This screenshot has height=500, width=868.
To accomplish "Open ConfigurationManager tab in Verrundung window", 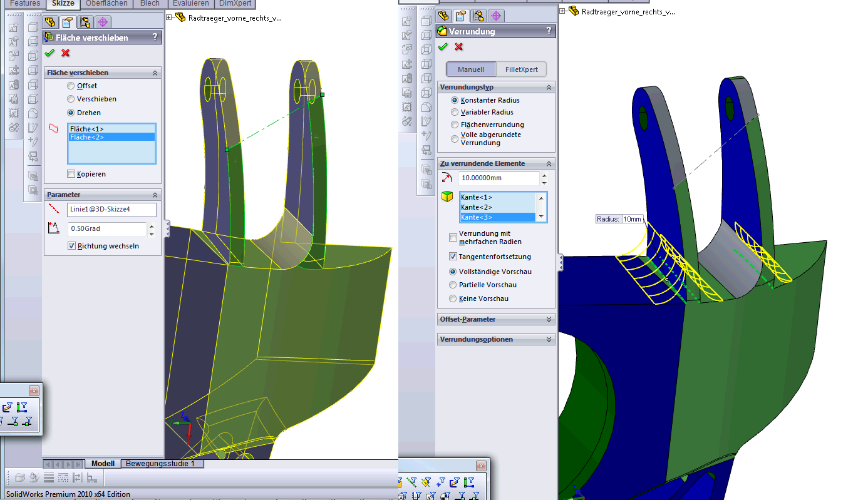I will [x=478, y=16].
